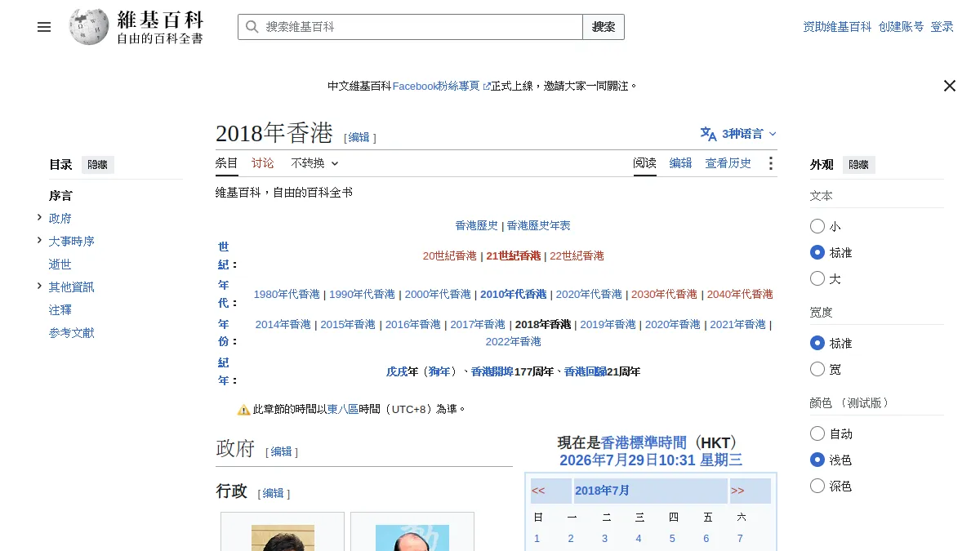Select 深色 color radio
Image resolution: width=980 pixels, height=551 pixels.
click(817, 486)
